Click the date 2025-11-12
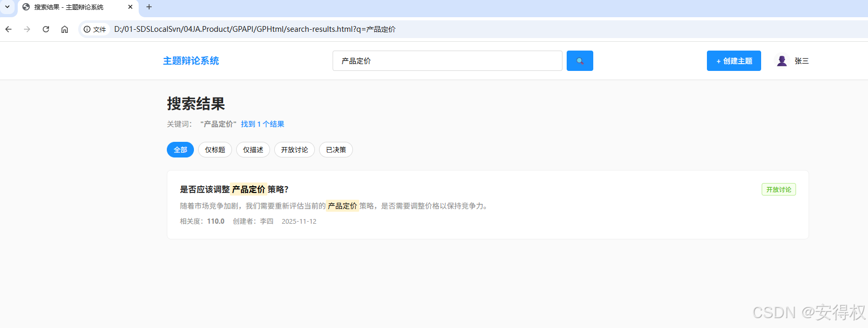Screen dimensions: 868x328 (299, 221)
